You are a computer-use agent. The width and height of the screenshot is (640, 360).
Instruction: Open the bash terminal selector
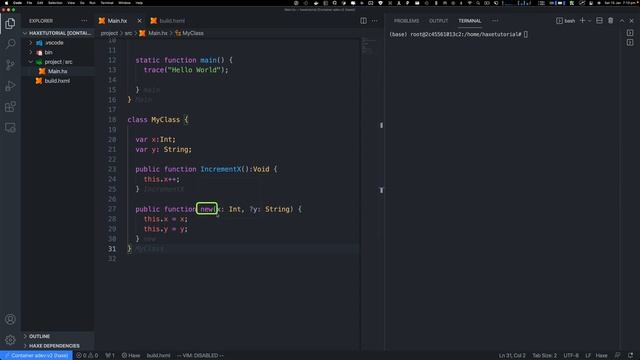pyautogui.click(x=566, y=21)
